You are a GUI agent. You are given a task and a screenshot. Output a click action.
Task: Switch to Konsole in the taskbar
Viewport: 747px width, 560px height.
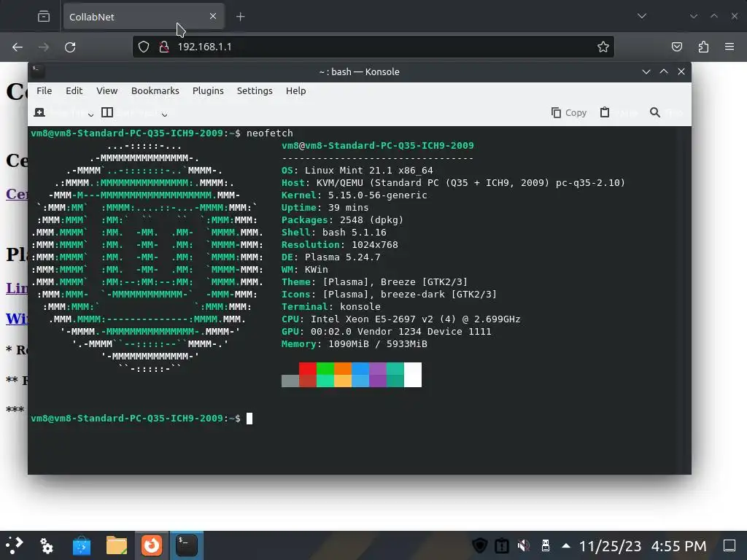click(x=186, y=545)
